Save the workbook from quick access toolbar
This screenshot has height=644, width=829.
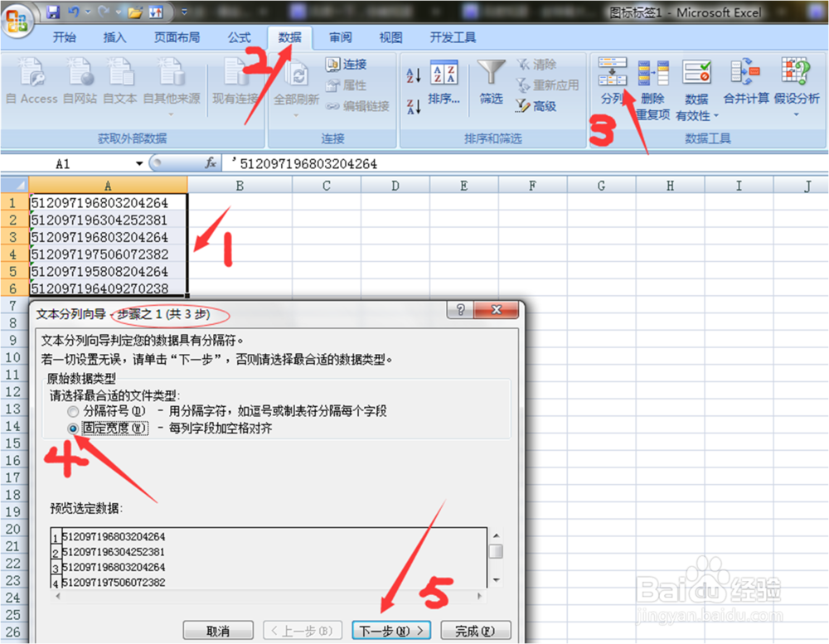click(x=52, y=12)
